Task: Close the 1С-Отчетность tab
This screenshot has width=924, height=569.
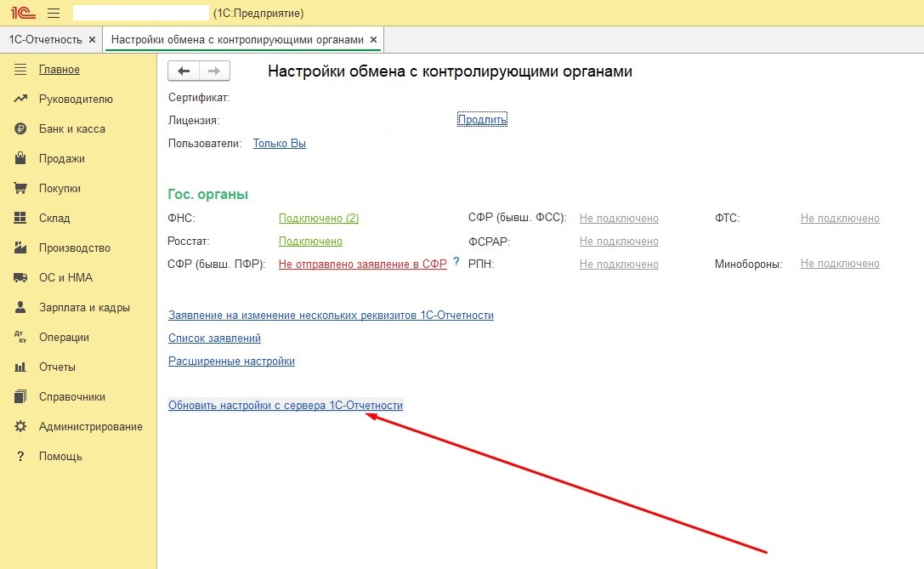Action: 92,39
